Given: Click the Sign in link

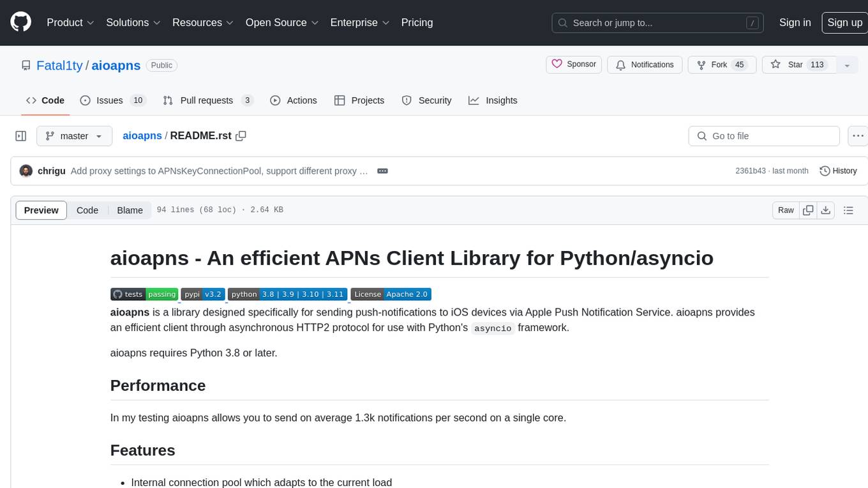Looking at the screenshot, I should pos(795,22).
